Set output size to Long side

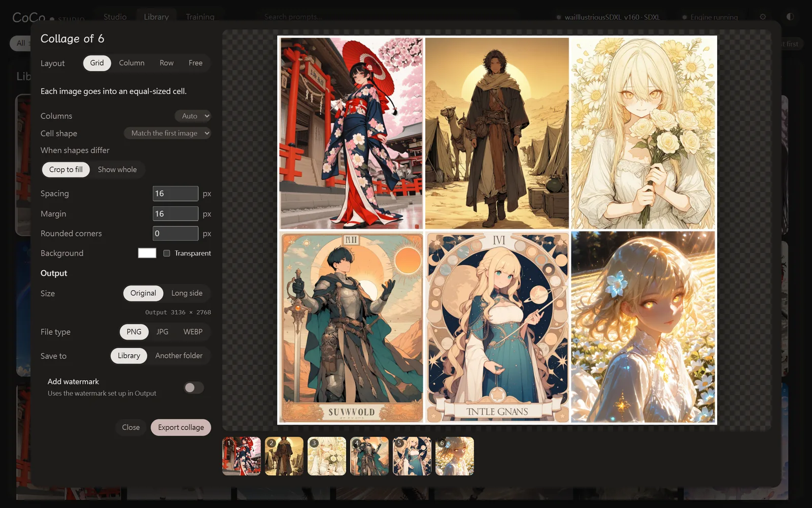click(x=187, y=293)
